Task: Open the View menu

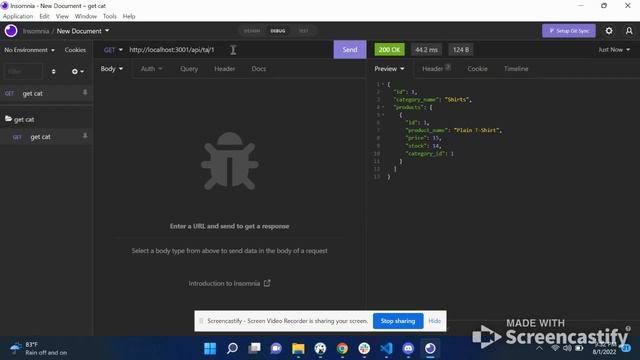Action: (62, 16)
